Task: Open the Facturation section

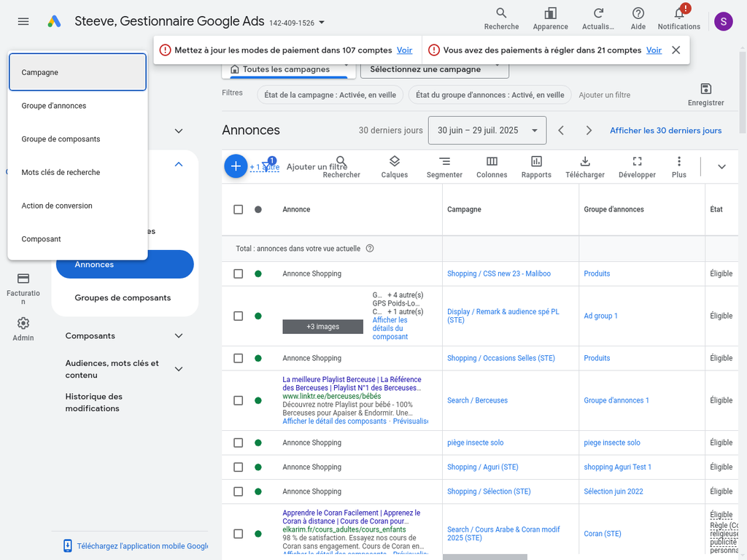Action: [x=23, y=289]
